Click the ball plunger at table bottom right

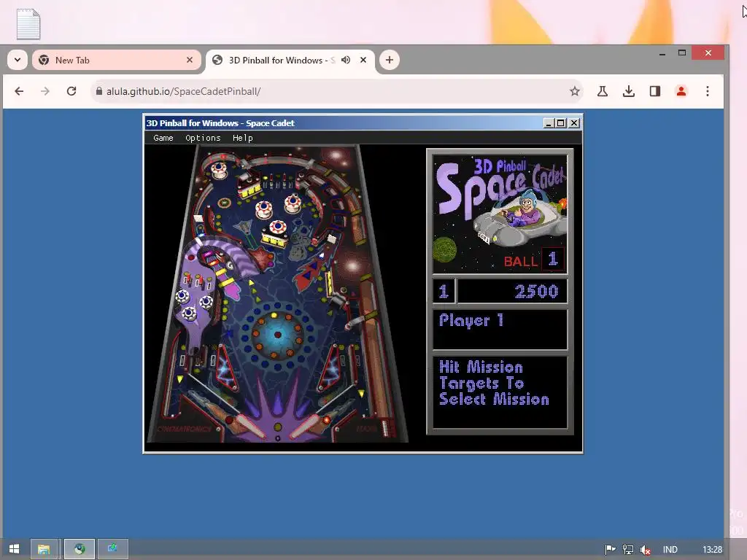pyautogui.click(x=386, y=427)
